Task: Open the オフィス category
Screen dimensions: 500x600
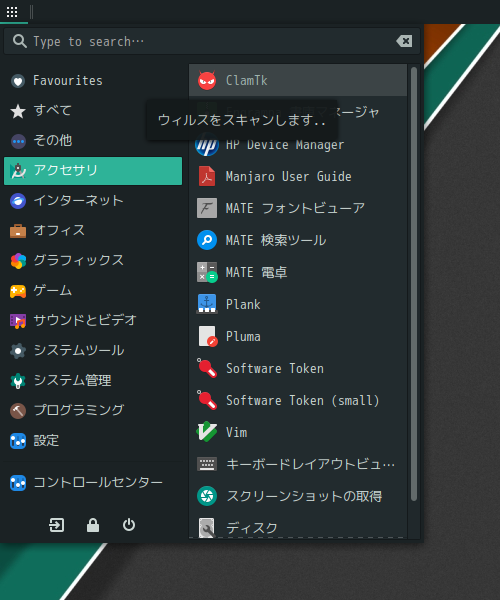Action: pyautogui.click(x=93, y=230)
